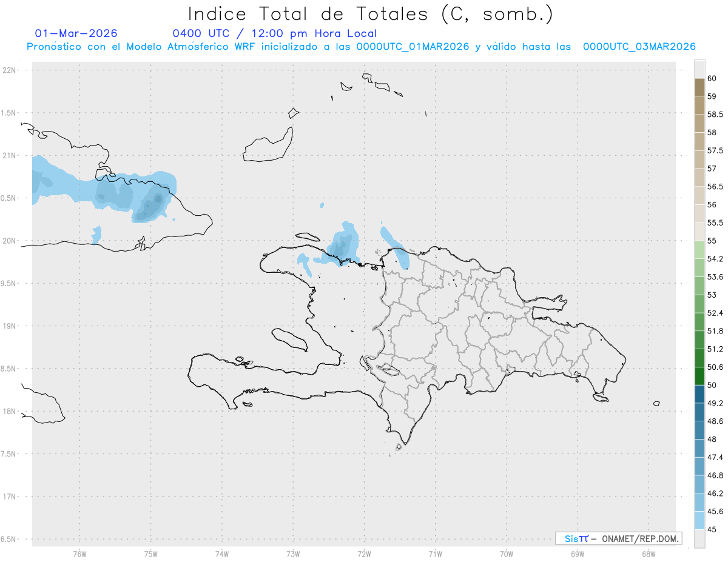Click the colorbar label '46.2'

[715, 493]
